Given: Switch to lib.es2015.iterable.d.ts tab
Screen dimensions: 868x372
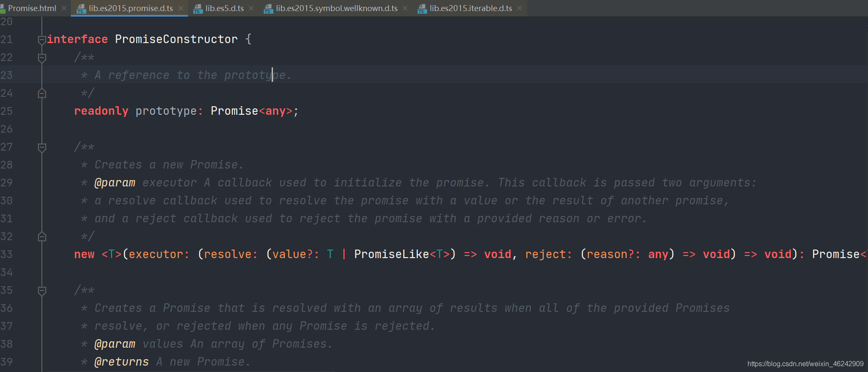Looking at the screenshot, I should 471,8.
